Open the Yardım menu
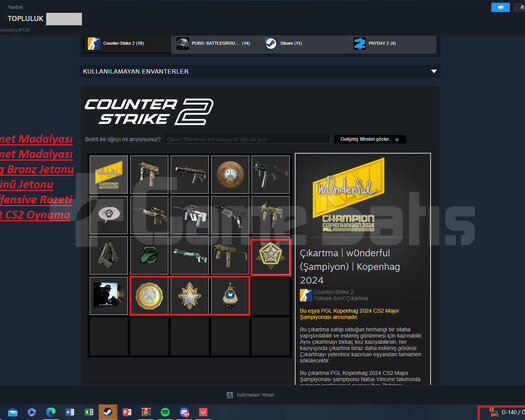The height and width of the screenshot is (420, 525). (x=15, y=7)
